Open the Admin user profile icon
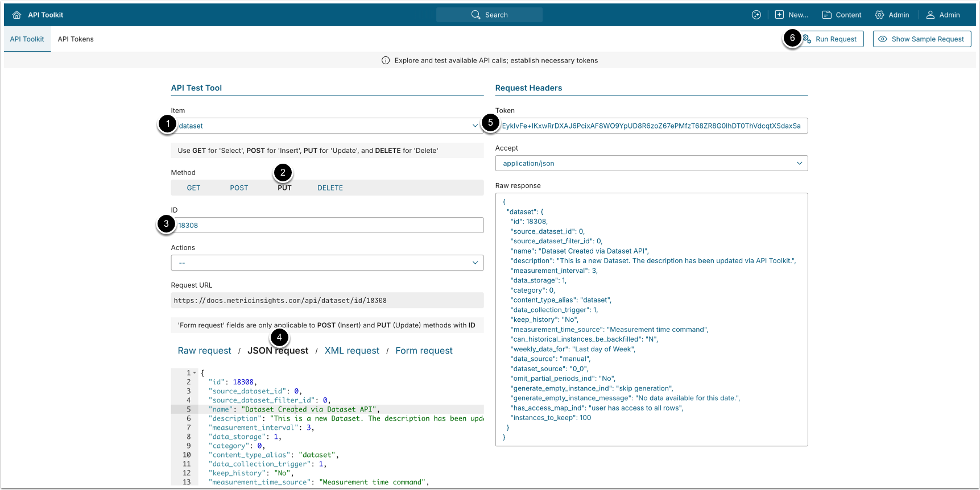 pyautogui.click(x=931, y=15)
